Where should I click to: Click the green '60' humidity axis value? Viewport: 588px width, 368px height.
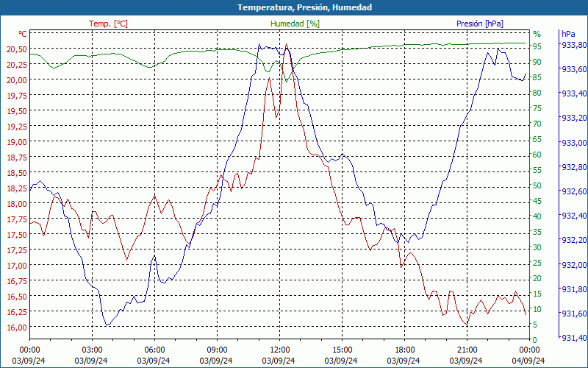click(537, 155)
